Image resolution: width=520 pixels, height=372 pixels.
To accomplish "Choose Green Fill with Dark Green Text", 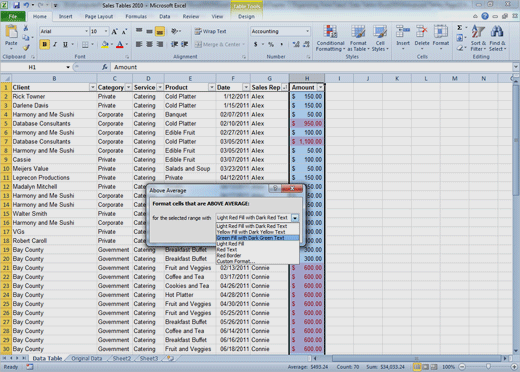I will pos(257,238).
